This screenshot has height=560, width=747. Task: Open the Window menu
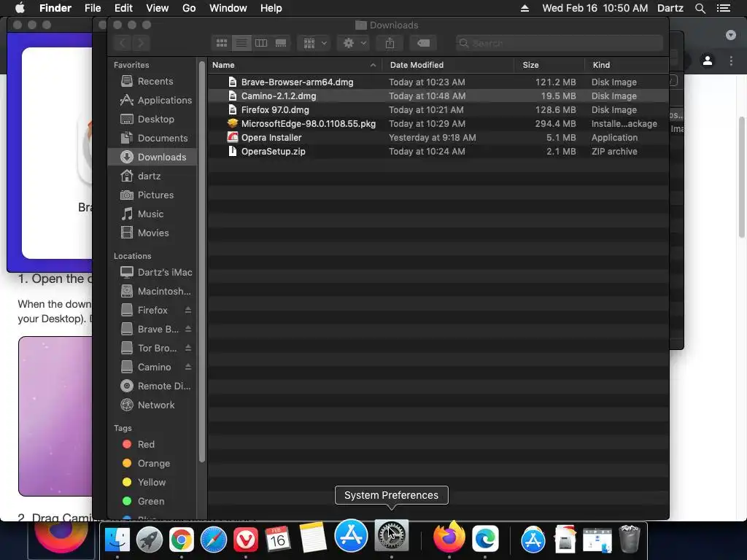228,8
